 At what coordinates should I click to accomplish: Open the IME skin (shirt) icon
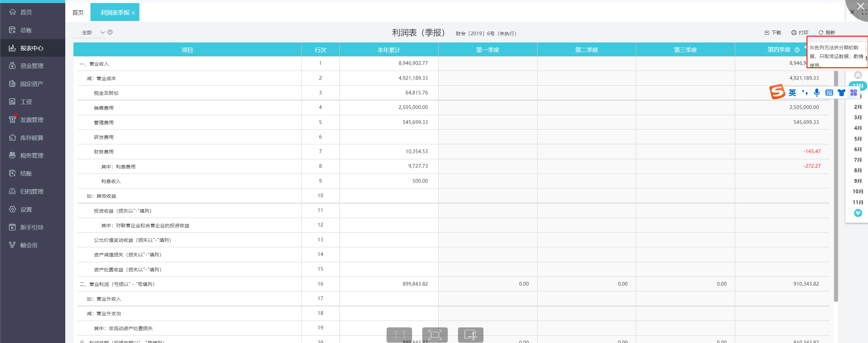(841, 92)
